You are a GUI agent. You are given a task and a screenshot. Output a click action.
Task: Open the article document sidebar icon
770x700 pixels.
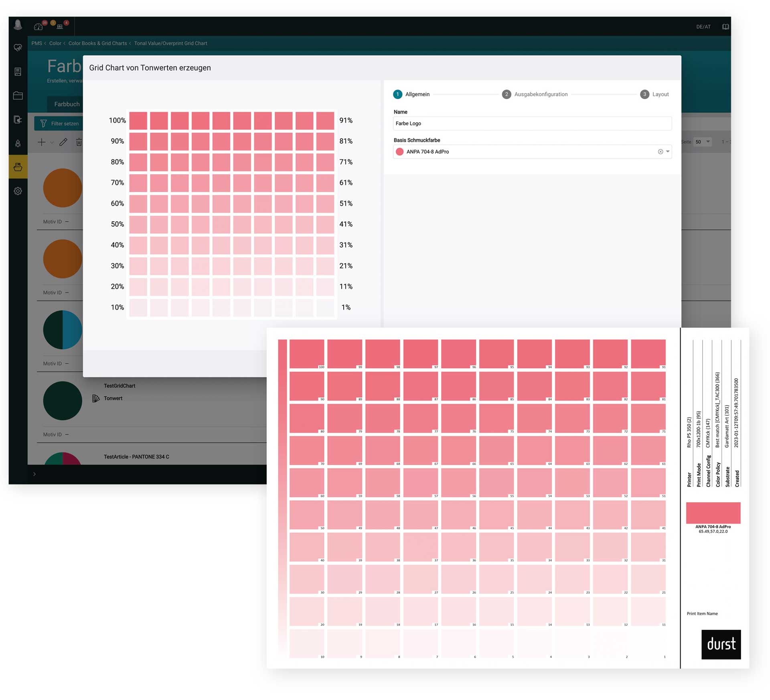coord(18,72)
